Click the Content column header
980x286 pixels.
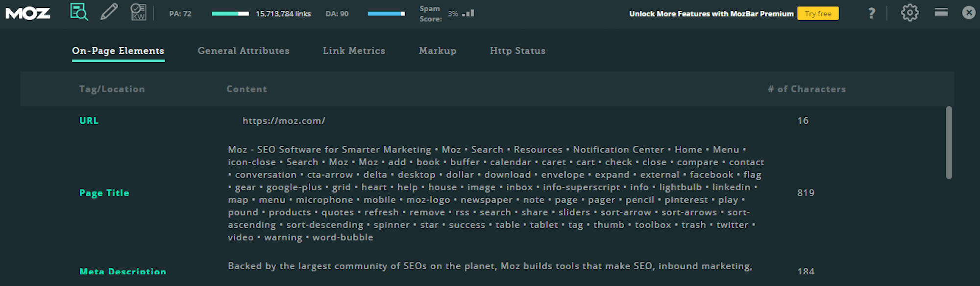(x=246, y=89)
